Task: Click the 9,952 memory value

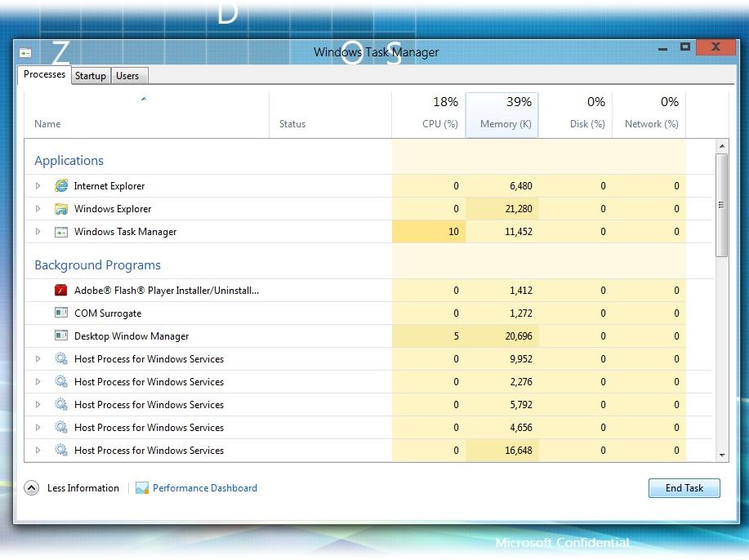Action: coord(521,359)
